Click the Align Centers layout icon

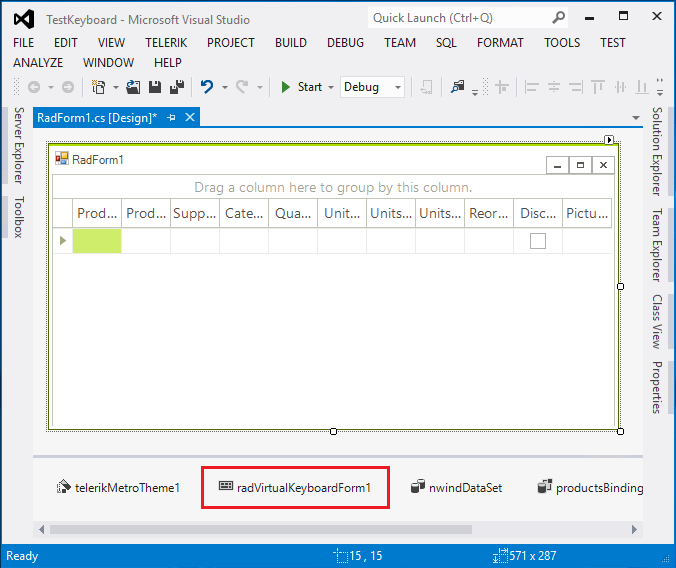point(554,87)
